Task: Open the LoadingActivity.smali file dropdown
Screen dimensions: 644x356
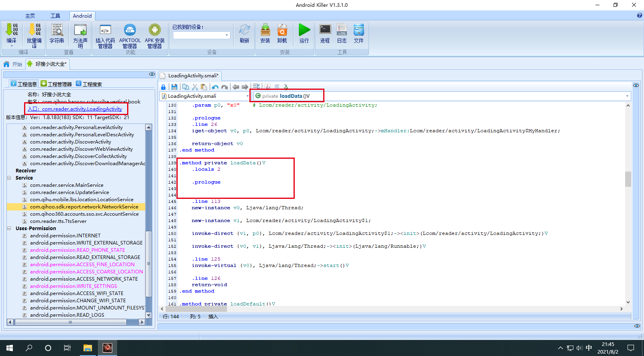Action: [x=247, y=96]
